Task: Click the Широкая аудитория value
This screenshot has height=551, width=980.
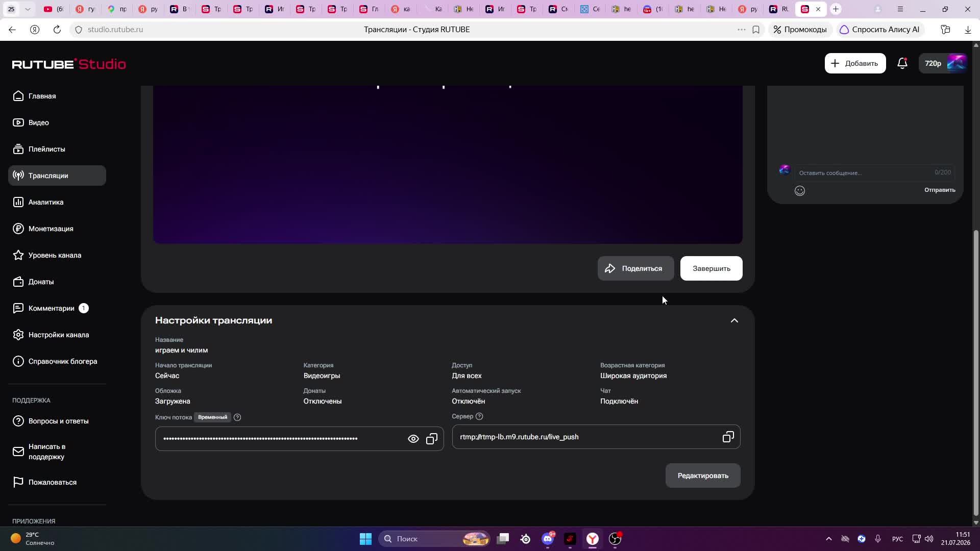Action: (633, 375)
